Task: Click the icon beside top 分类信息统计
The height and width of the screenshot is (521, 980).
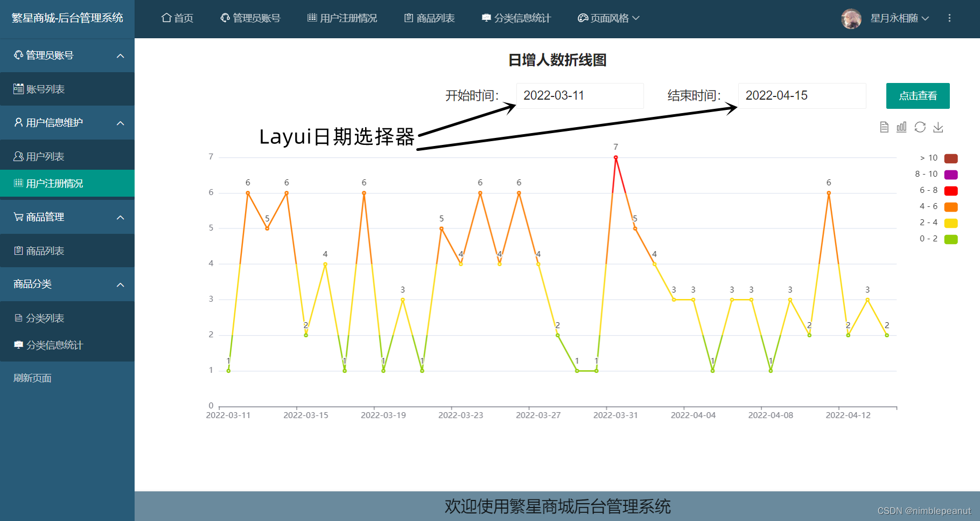Action: [486, 18]
